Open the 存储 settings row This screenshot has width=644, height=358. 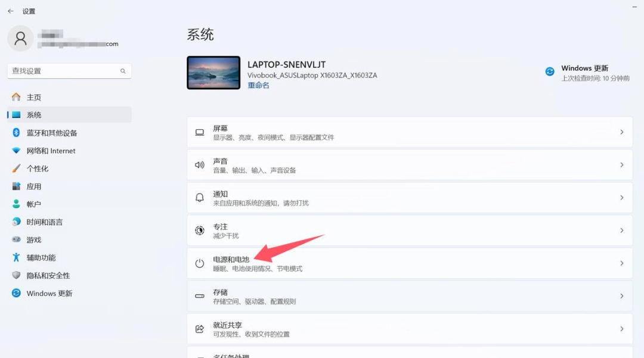410,296
